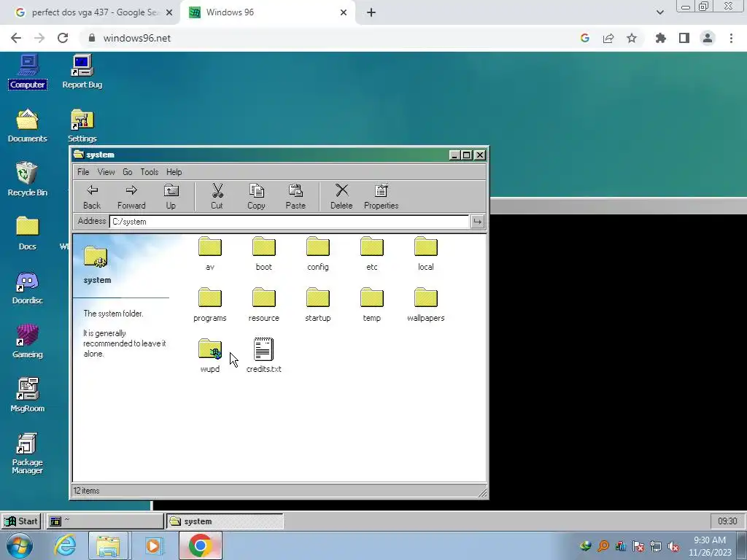Open the View menu
Screen dimensions: 747x560
pos(107,172)
